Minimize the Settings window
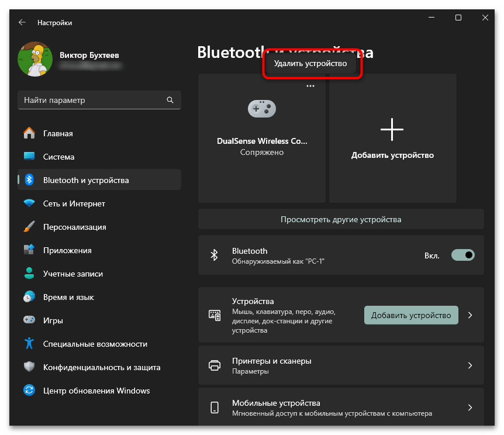This screenshot has width=504, height=435. coord(431,18)
